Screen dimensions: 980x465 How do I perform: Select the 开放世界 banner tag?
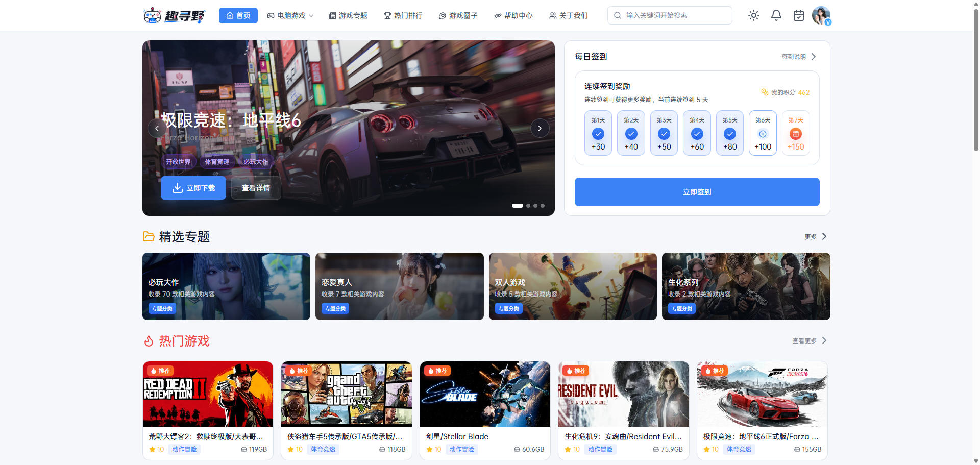coord(178,162)
